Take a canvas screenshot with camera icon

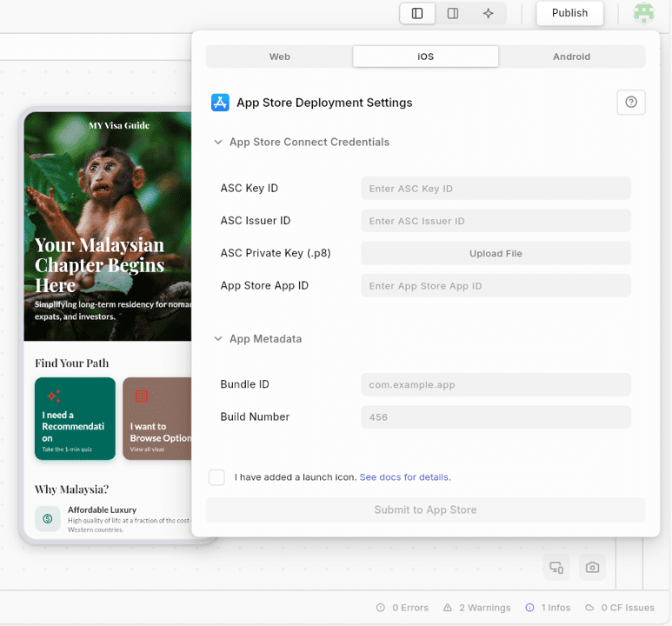(x=592, y=567)
